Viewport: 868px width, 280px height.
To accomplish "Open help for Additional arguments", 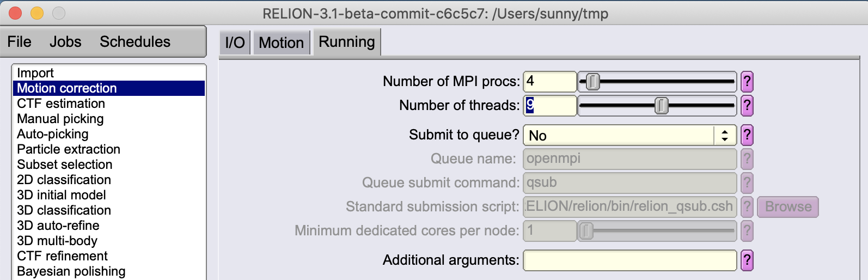I will point(747,260).
